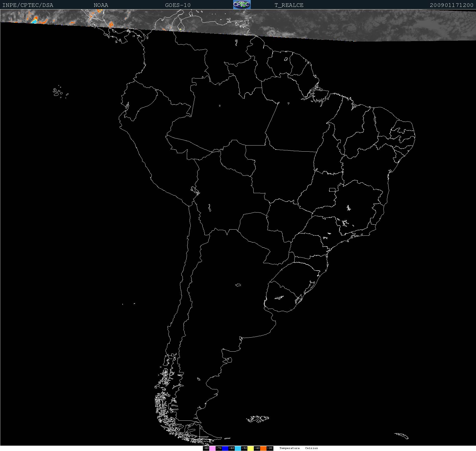Image resolution: width=476 pixels, height=451 pixels.
Task: Click the -30 legend value
Action: click(x=270, y=448)
